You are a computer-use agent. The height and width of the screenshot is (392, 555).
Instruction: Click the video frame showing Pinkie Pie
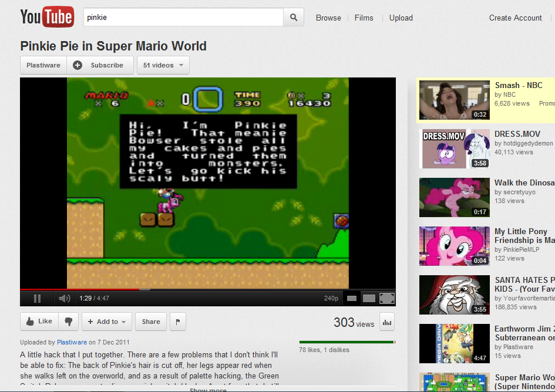208,183
